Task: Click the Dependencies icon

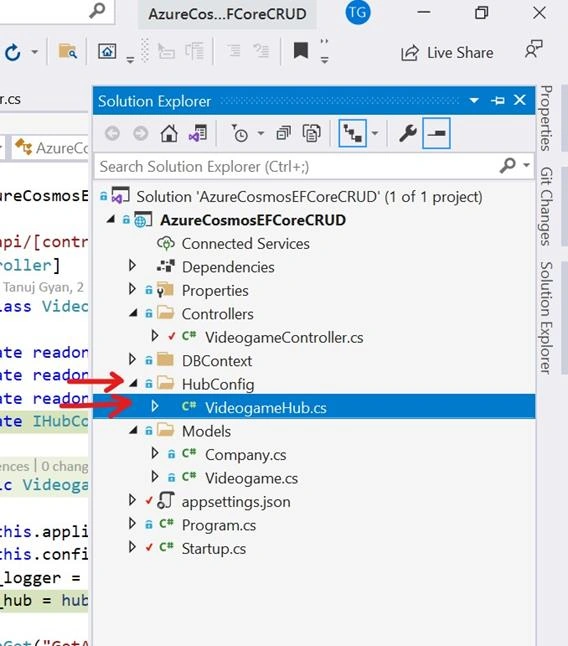Action: pos(166,267)
